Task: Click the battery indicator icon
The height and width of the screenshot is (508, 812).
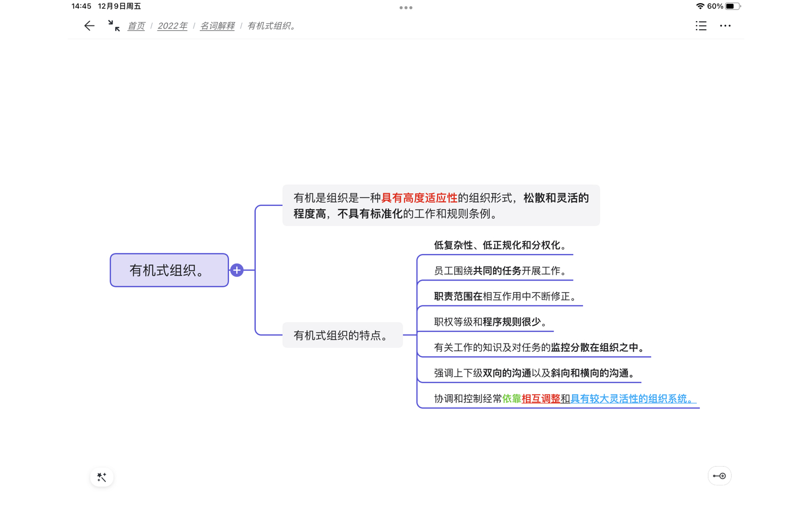Action: click(x=733, y=6)
